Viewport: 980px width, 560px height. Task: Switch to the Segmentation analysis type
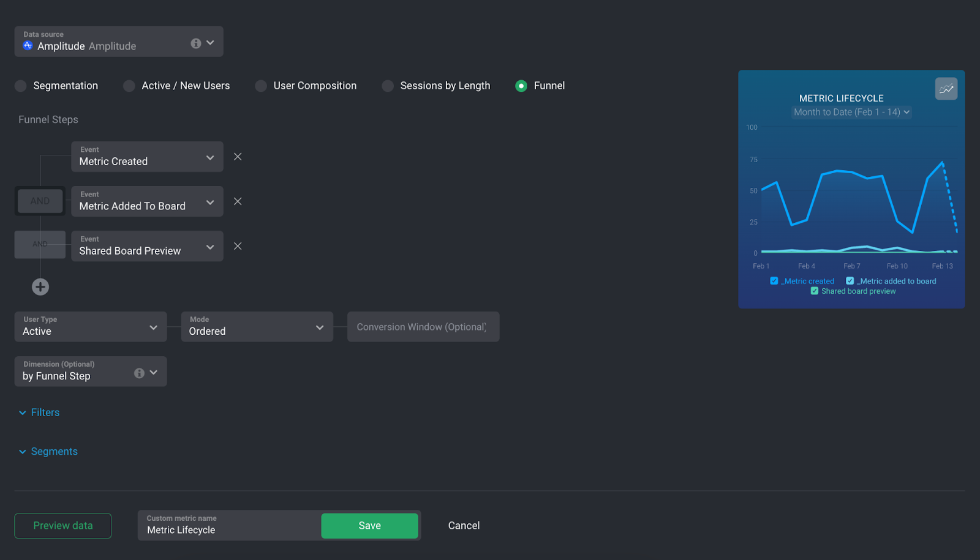tap(20, 86)
